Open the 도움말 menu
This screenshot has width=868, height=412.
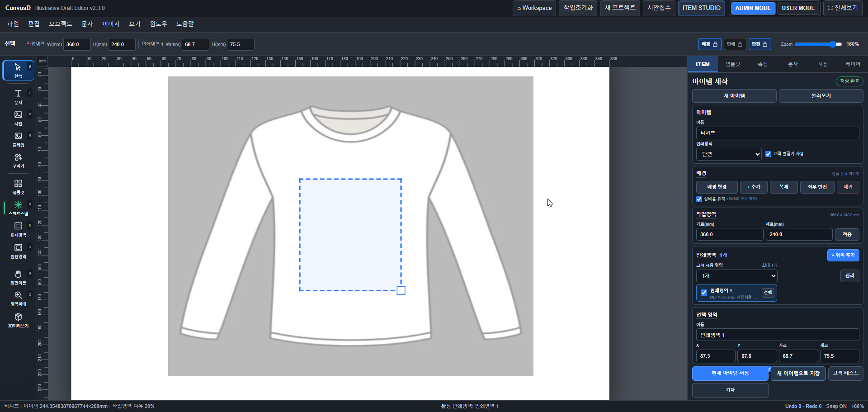pyautogui.click(x=185, y=24)
